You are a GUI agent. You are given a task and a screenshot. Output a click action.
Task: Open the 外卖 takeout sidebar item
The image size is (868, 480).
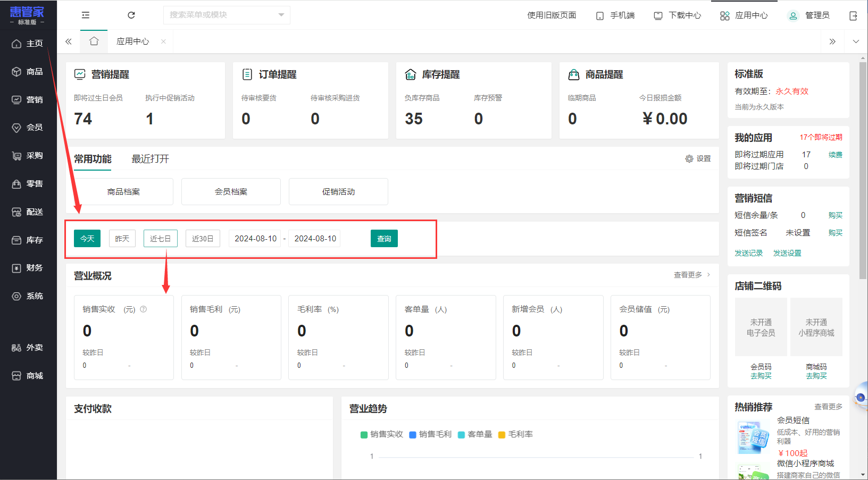pos(28,348)
